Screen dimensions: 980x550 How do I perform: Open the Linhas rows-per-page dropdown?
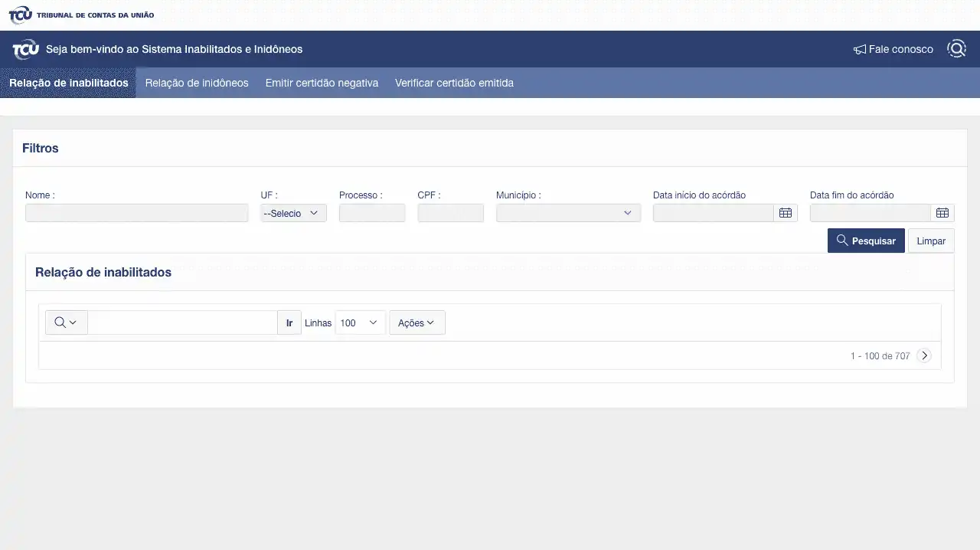click(360, 322)
